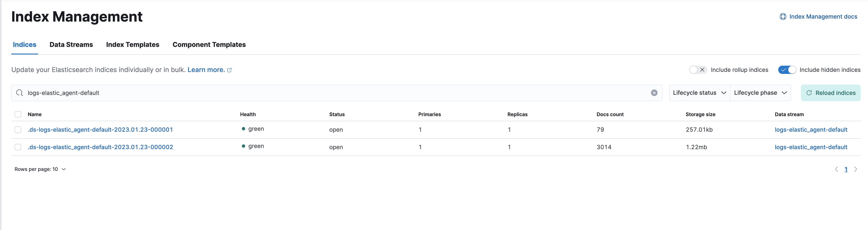Viewport: 868px width, 230px height.
Task: Open the Index Templates tab
Action: (x=132, y=44)
